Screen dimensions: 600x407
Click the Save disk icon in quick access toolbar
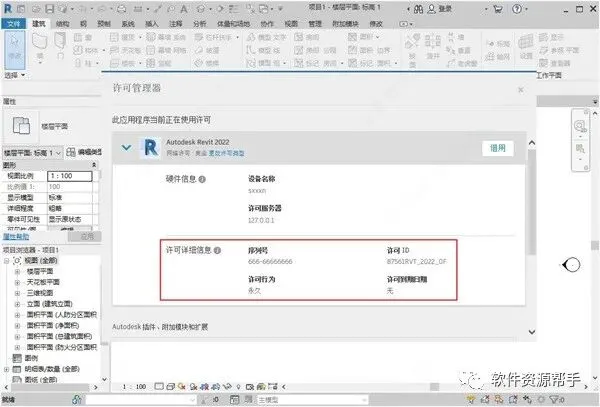point(49,9)
